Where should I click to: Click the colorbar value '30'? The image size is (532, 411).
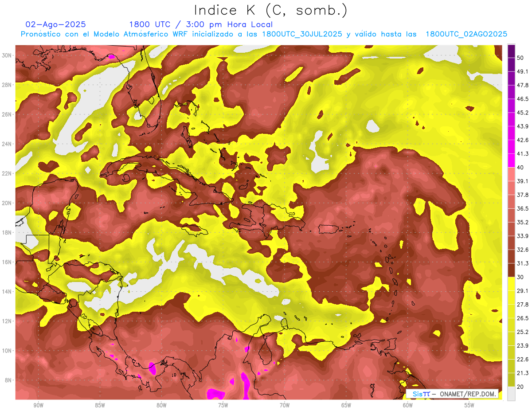pyautogui.click(x=520, y=277)
